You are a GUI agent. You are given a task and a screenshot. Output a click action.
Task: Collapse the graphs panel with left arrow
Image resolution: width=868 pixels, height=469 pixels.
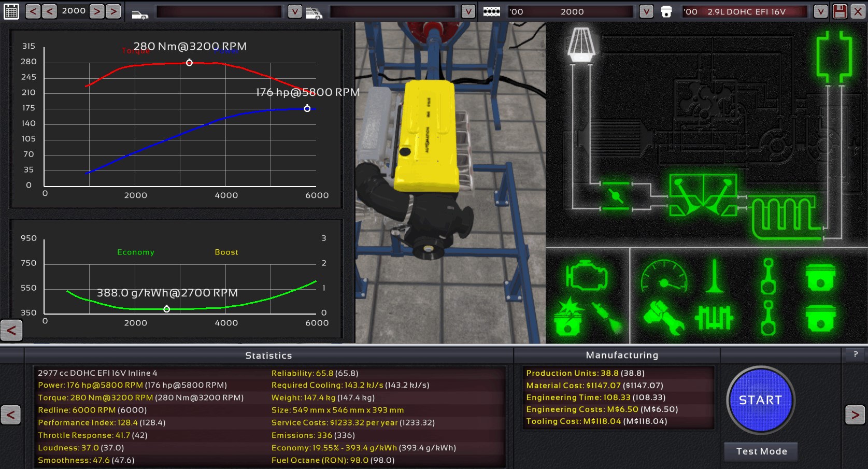[11, 330]
